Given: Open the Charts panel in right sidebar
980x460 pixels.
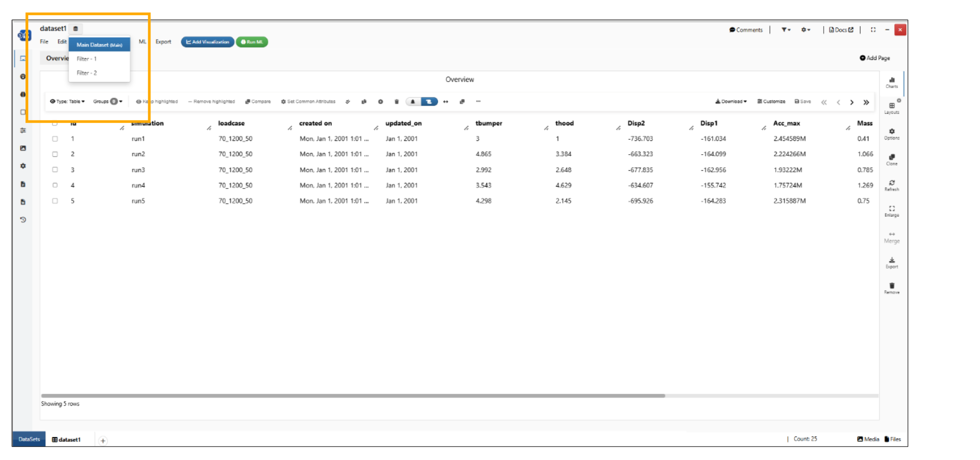Looking at the screenshot, I should [891, 82].
